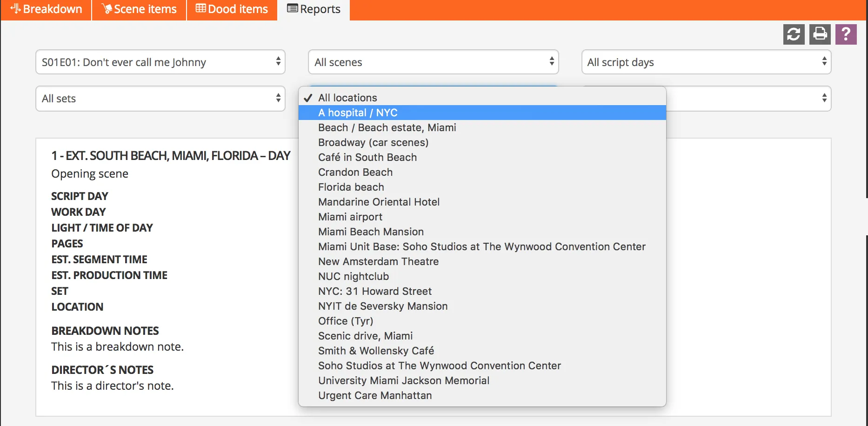868x426 pixels.
Task: Open the Scene items tab
Action: [x=139, y=9]
